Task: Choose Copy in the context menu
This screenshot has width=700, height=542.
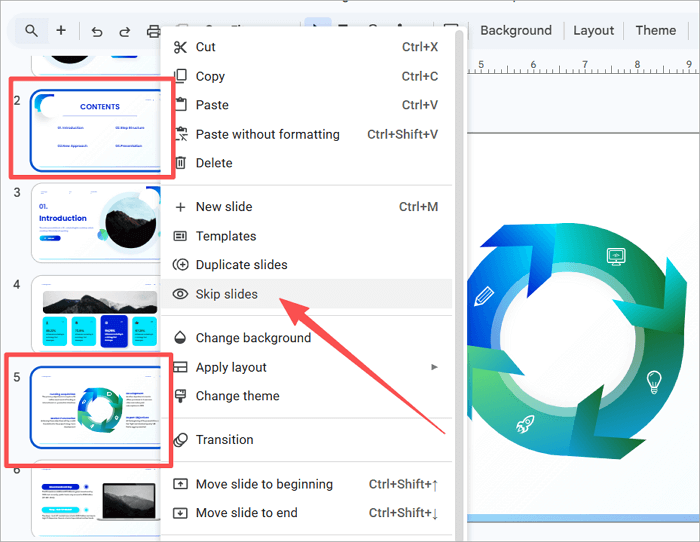Action: pyautogui.click(x=210, y=76)
